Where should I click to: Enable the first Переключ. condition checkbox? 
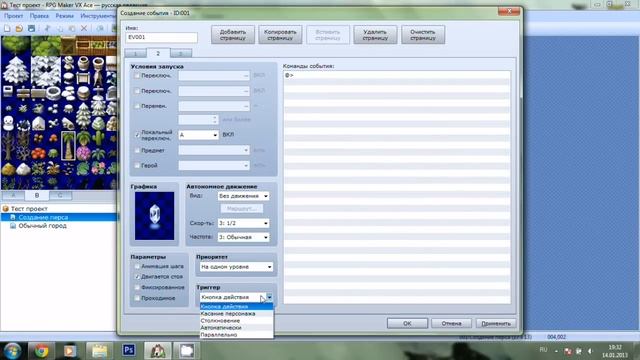(x=137, y=76)
